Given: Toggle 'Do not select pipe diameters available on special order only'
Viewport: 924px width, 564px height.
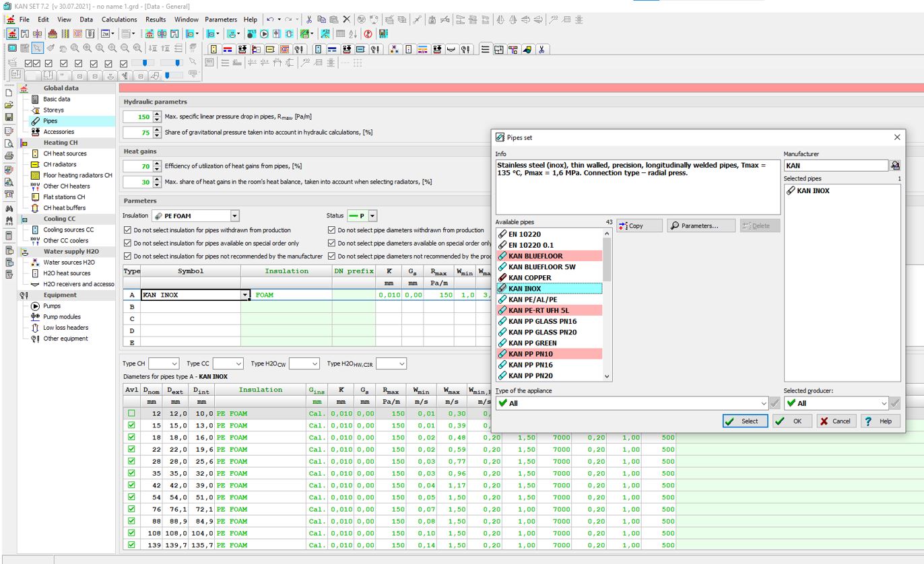Looking at the screenshot, I should [331, 243].
